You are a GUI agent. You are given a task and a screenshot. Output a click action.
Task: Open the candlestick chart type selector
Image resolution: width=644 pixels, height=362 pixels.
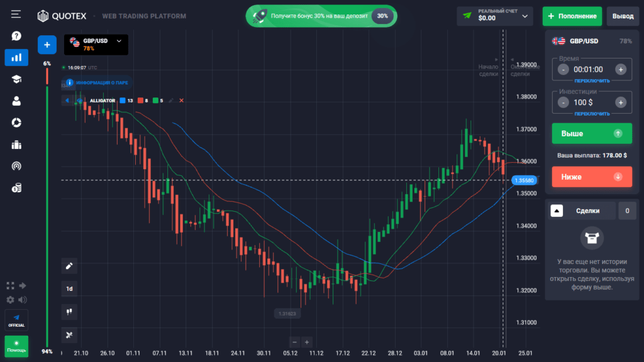[70, 310]
